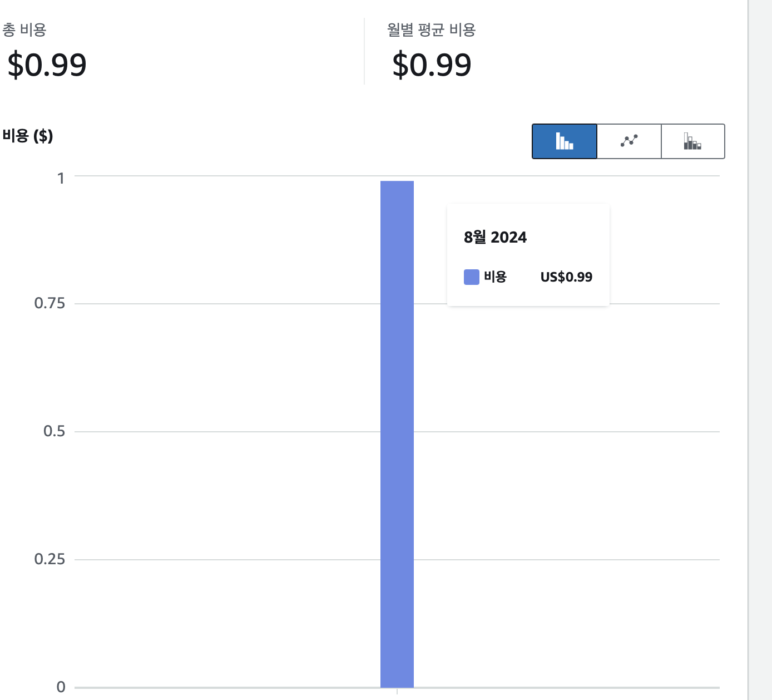Click the 비용 ($) axis title

[x=27, y=136]
